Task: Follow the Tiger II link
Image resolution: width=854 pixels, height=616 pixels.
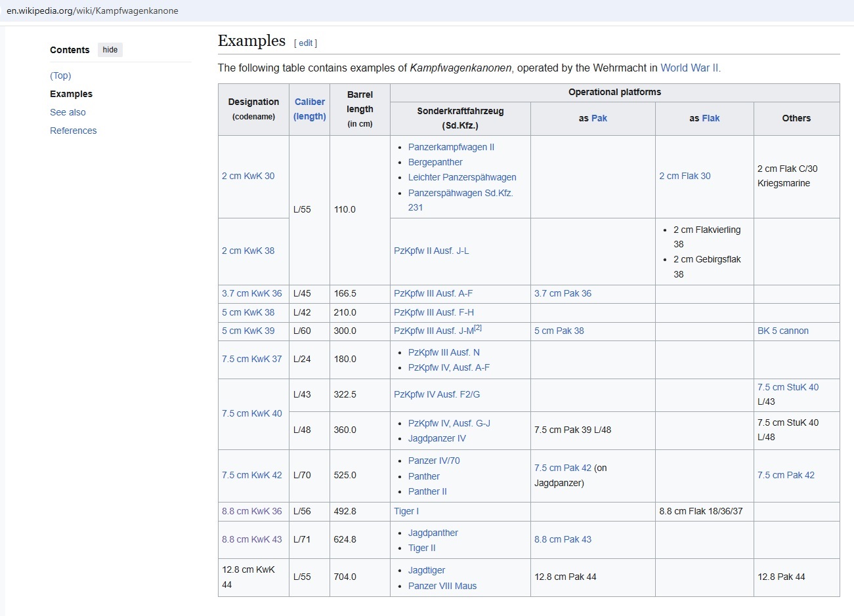Action: [x=421, y=548]
